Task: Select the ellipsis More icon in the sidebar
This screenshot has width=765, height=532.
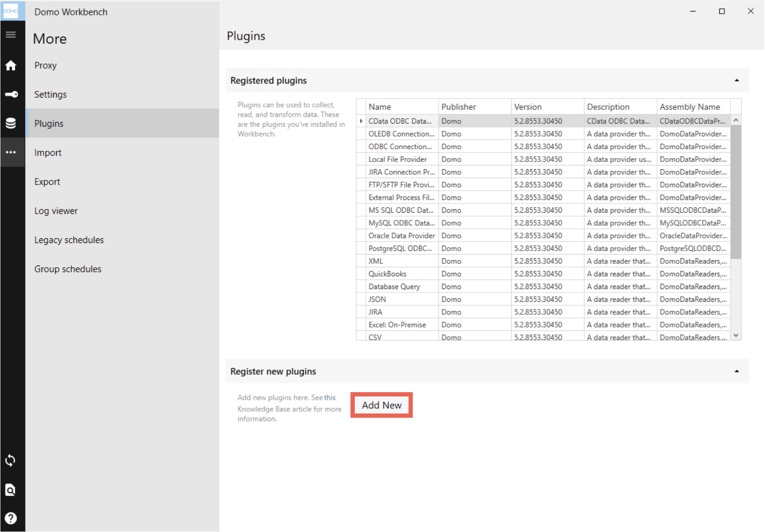Action: coord(10,152)
